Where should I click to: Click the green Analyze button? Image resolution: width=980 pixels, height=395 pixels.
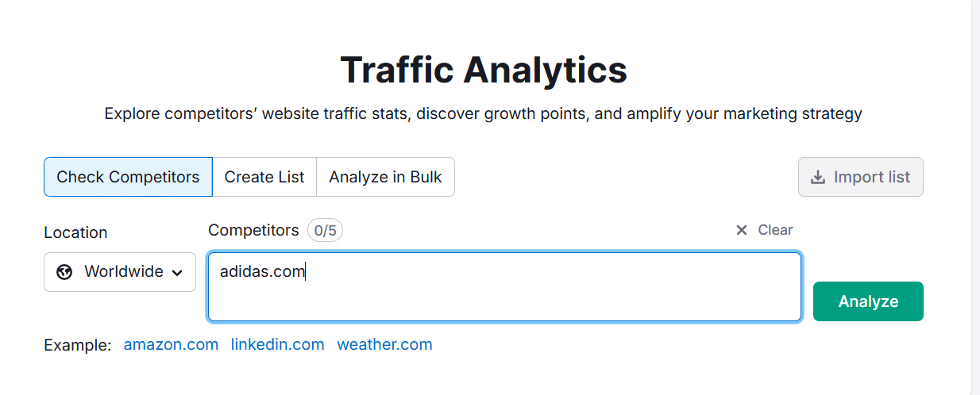tap(868, 301)
